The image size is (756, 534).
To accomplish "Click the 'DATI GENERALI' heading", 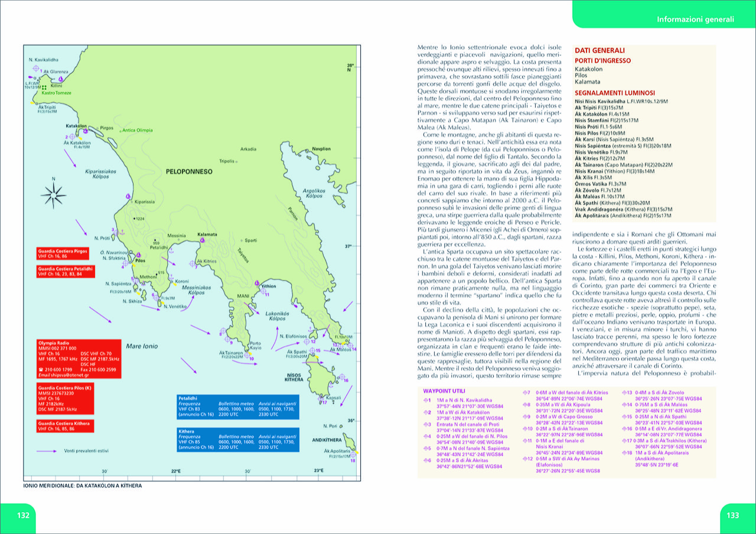I will point(599,50).
